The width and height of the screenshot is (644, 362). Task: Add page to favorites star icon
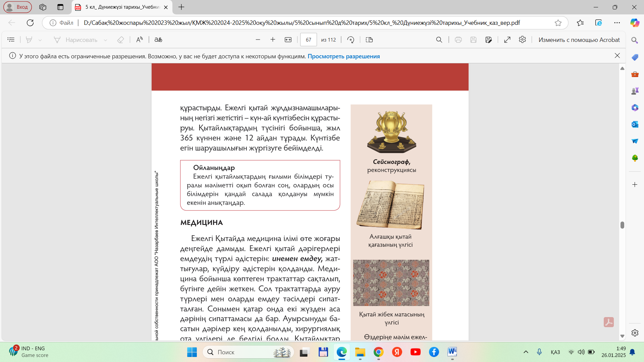click(558, 23)
